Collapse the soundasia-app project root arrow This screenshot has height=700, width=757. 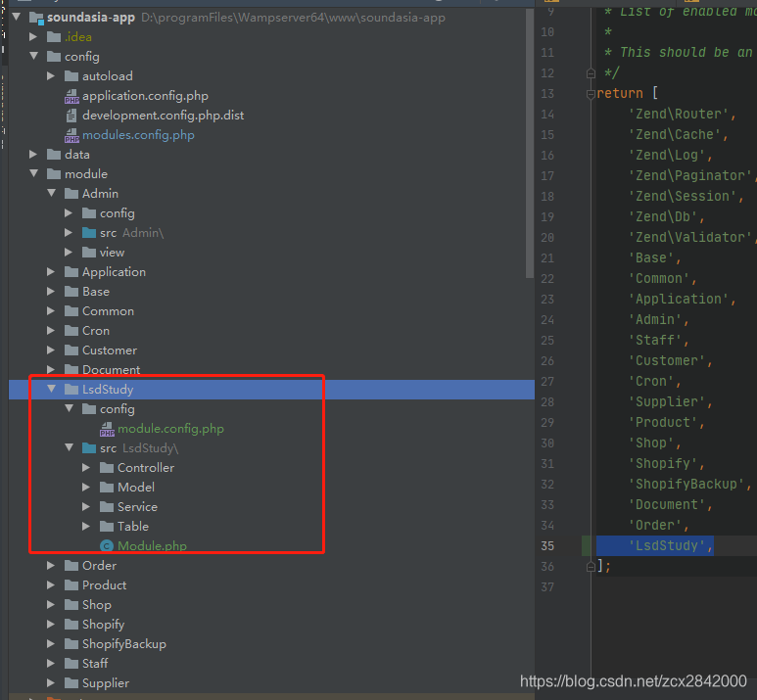pos(17,17)
